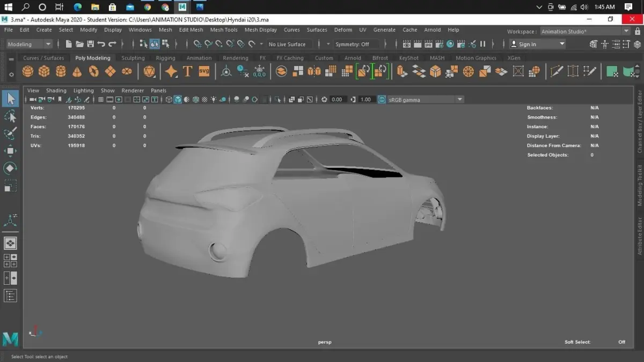Screen dimensions: 644x362
Task: Create a polygon sphere from the shelf
Action: tap(28, 71)
